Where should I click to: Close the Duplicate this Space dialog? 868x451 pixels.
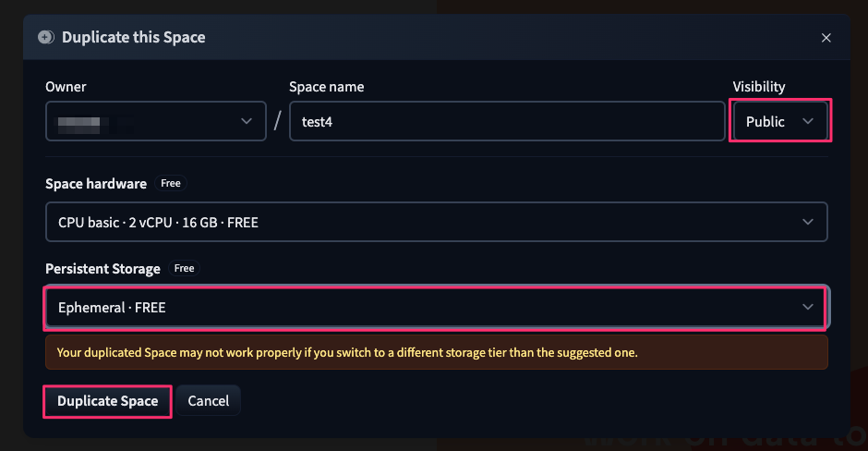(x=826, y=38)
